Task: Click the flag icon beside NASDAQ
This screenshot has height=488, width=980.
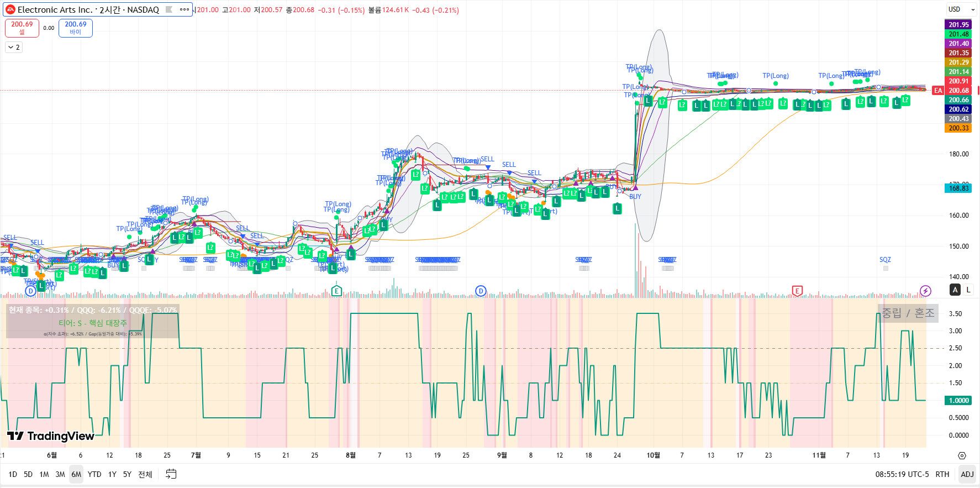Action: pyautogui.click(x=169, y=9)
